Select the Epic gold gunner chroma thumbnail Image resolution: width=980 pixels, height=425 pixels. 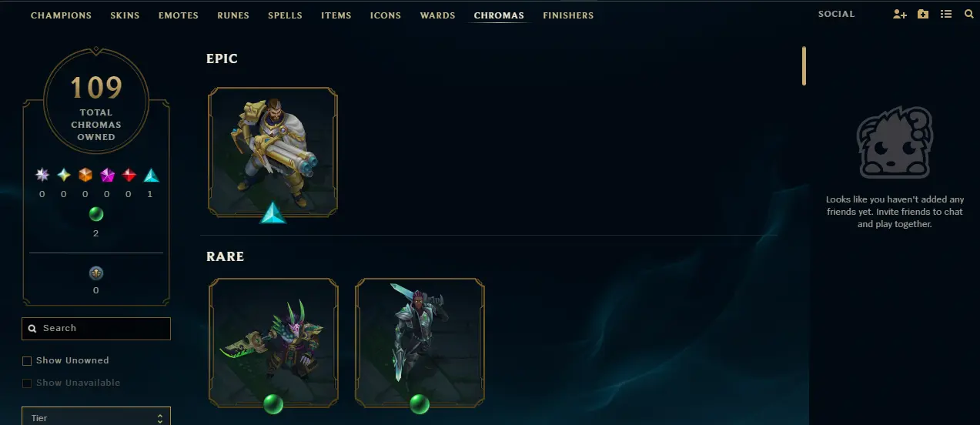pyautogui.click(x=273, y=152)
